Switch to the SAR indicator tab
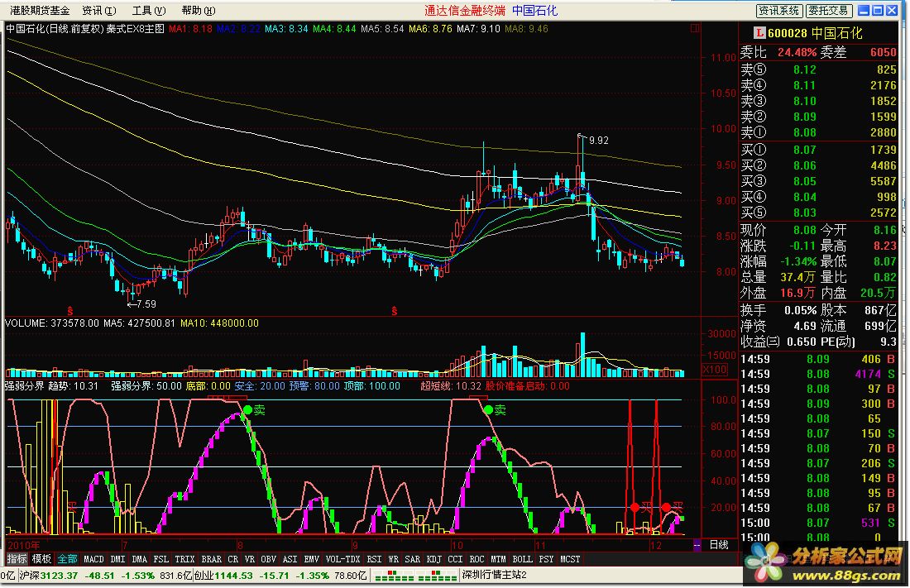This screenshot has height=588, width=910. click(x=413, y=559)
